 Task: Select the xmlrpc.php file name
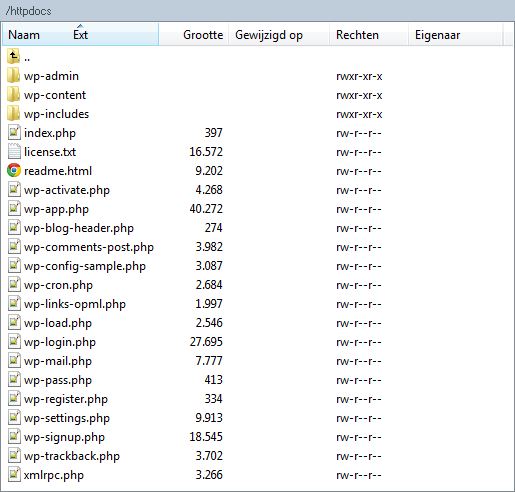coord(54,475)
